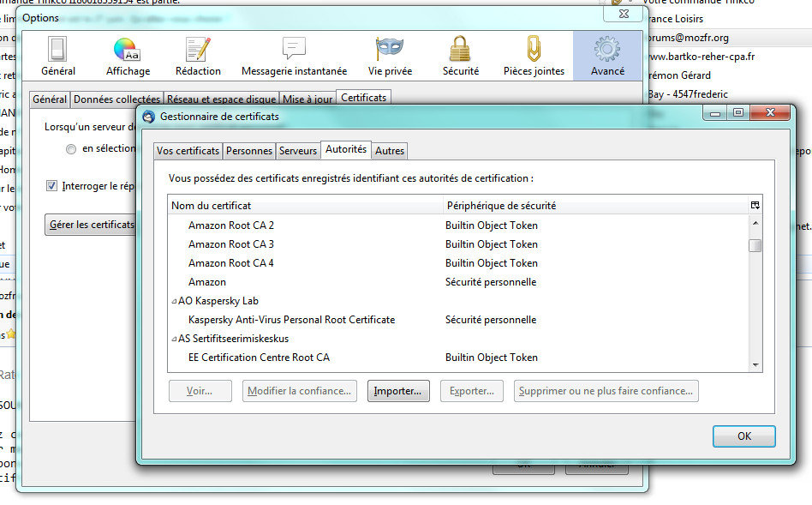
Task: Click the scrollbar up arrow in certificate list
Action: point(755,223)
